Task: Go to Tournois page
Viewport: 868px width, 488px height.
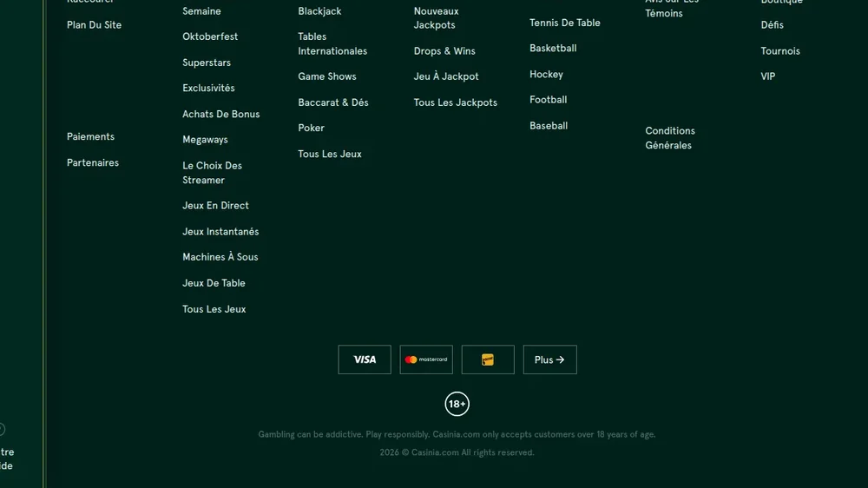Action: click(x=780, y=51)
